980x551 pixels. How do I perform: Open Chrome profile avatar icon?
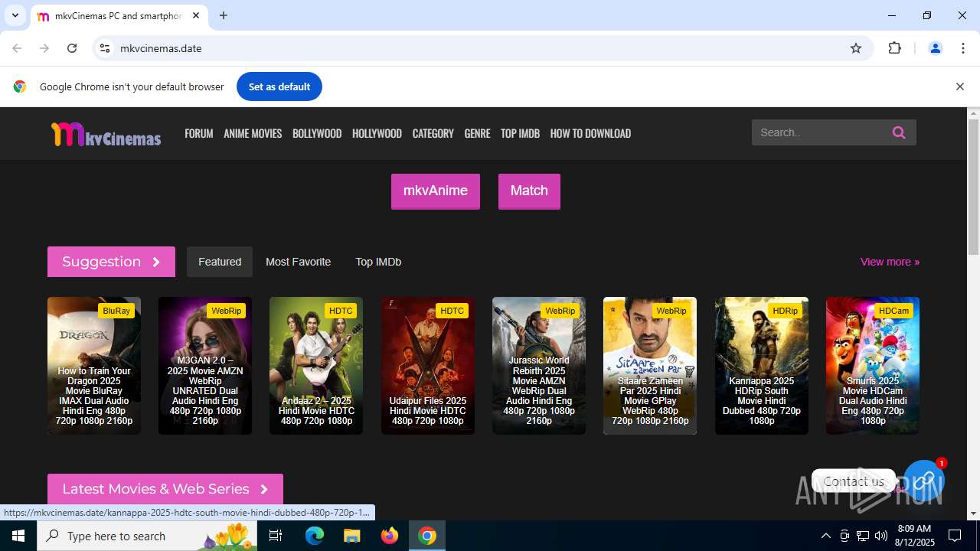tap(936, 48)
